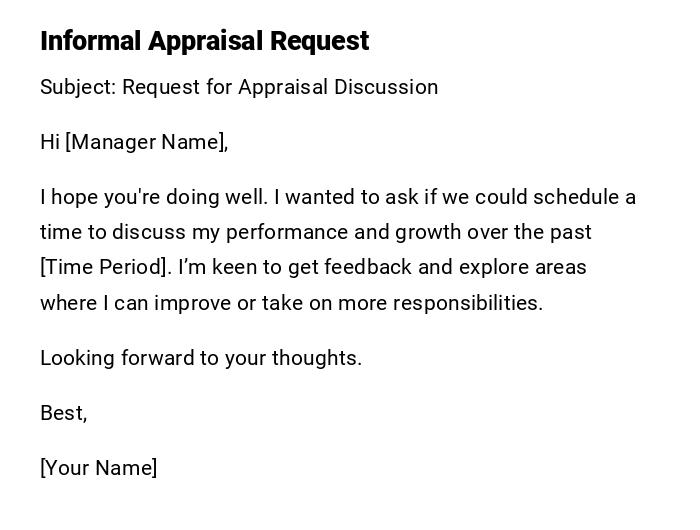Click the word "Hi" in greeting
The image size is (700, 530).
point(50,142)
